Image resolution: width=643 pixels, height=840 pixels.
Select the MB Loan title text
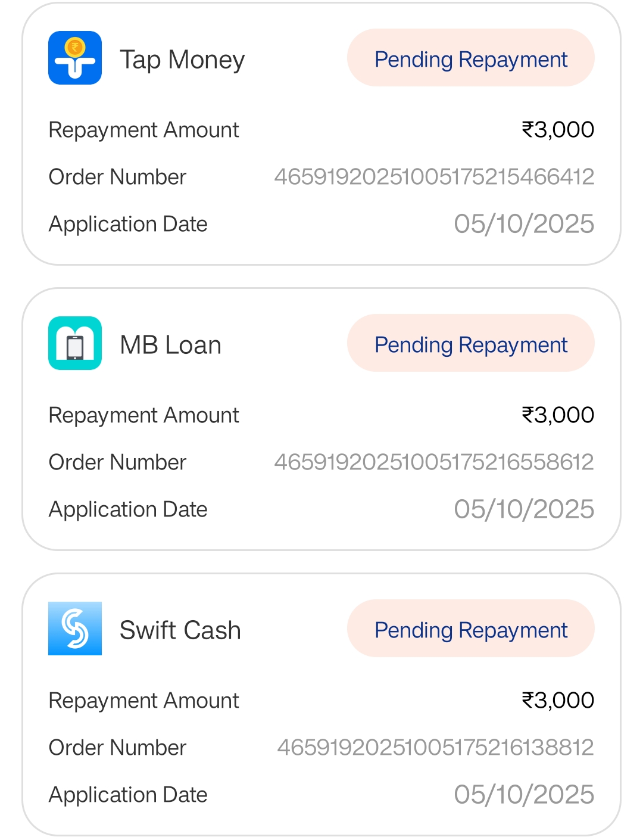click(171, 345)
